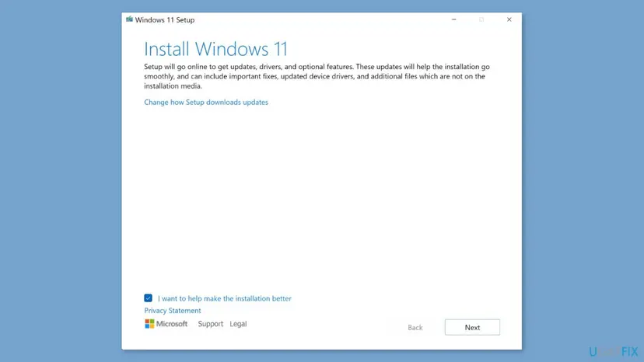Open the Privacy Statement link
This screenshot has height=362, width=644.
173,311
